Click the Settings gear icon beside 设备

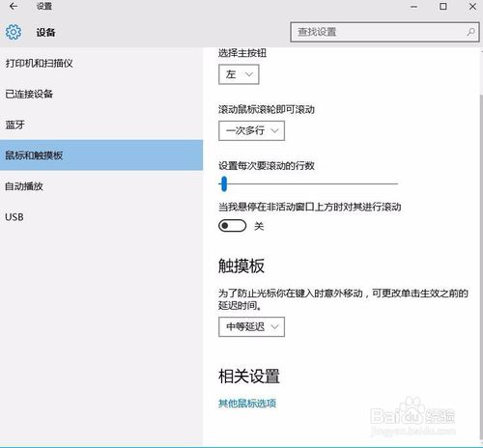[x=14, y=32]
